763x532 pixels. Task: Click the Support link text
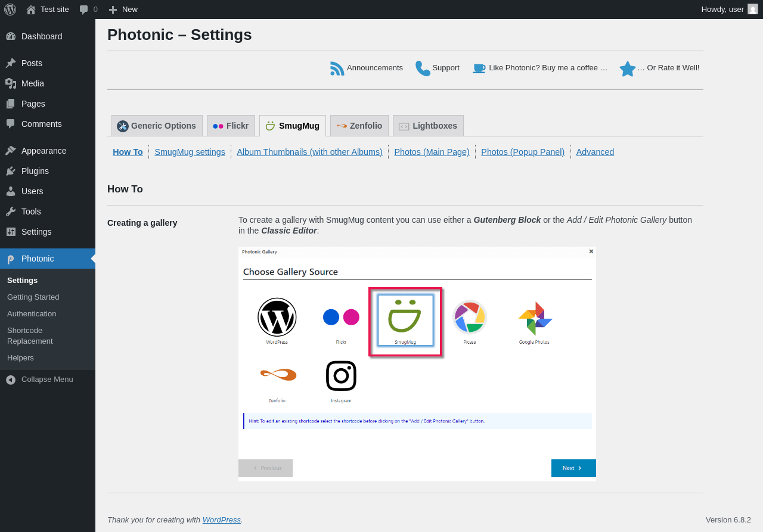click(446, 68)
